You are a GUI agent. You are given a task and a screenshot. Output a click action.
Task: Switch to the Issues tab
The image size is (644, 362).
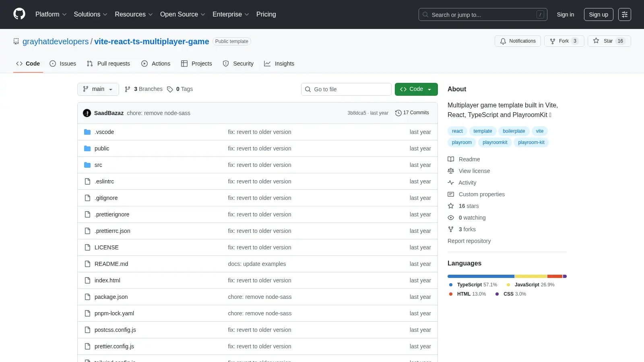[63, 64]
